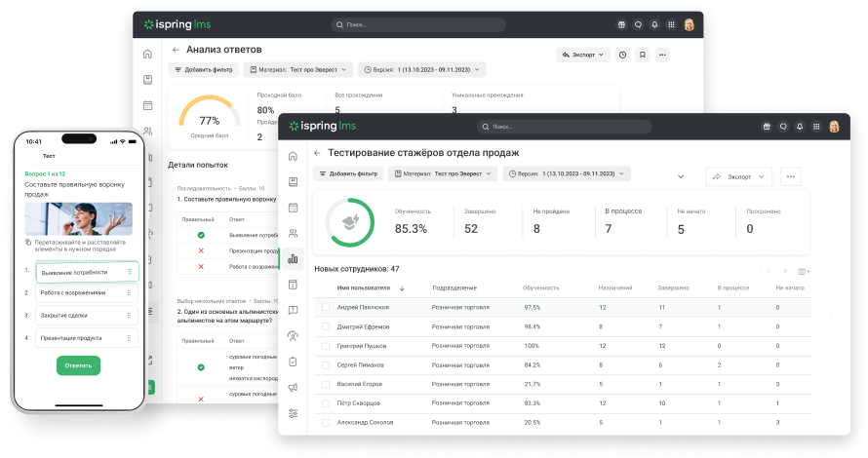
Task: Open Home icon in front window sidebar
Action: point(293,156)
